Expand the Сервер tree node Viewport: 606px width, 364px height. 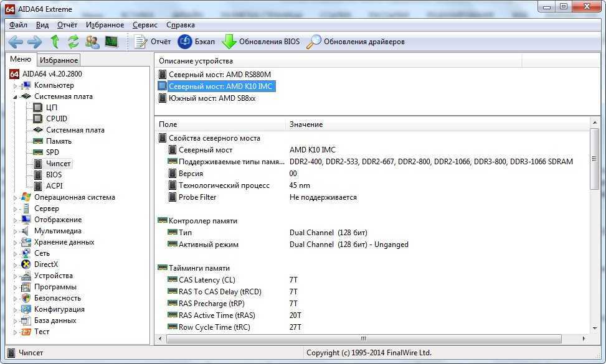[x=15, y=209]
